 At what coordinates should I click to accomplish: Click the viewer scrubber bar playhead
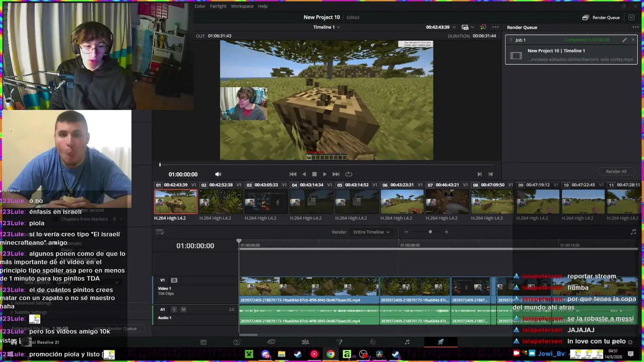click(160, 165)
